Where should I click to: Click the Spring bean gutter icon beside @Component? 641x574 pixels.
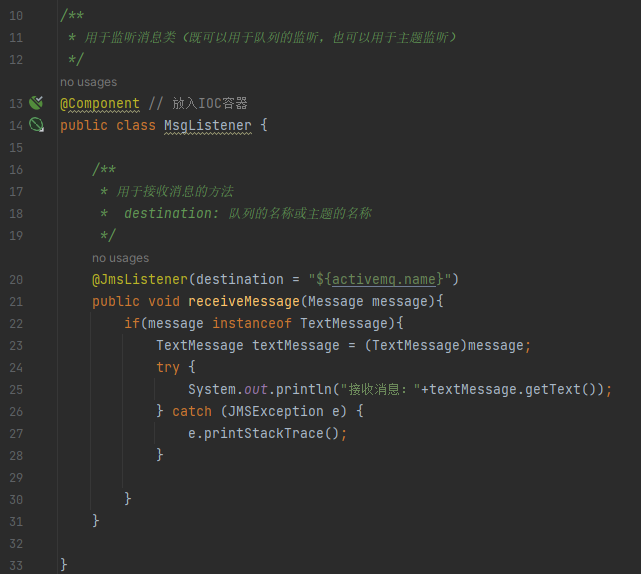pos(36,103)
